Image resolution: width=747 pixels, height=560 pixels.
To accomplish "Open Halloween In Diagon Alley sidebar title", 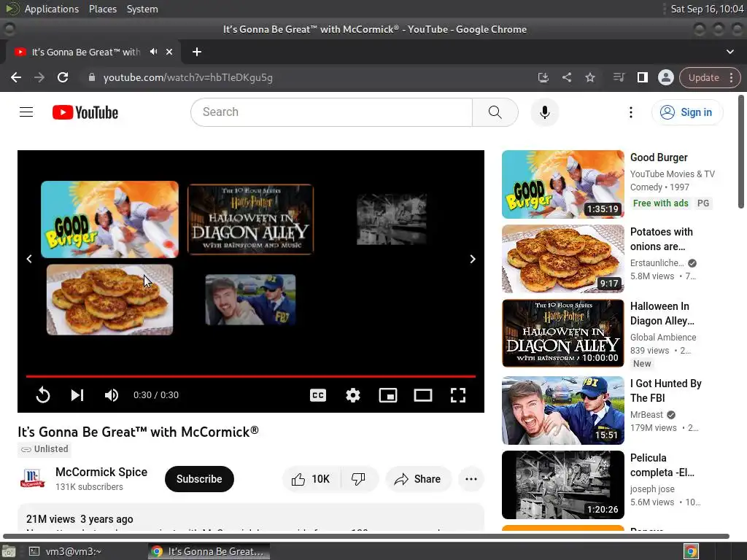I will 662,314.
